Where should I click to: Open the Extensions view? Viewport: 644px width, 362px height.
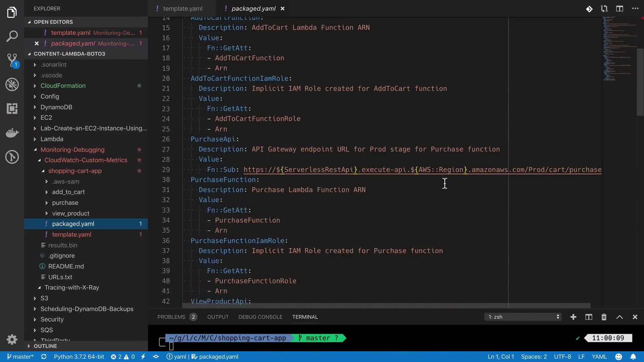12,109
